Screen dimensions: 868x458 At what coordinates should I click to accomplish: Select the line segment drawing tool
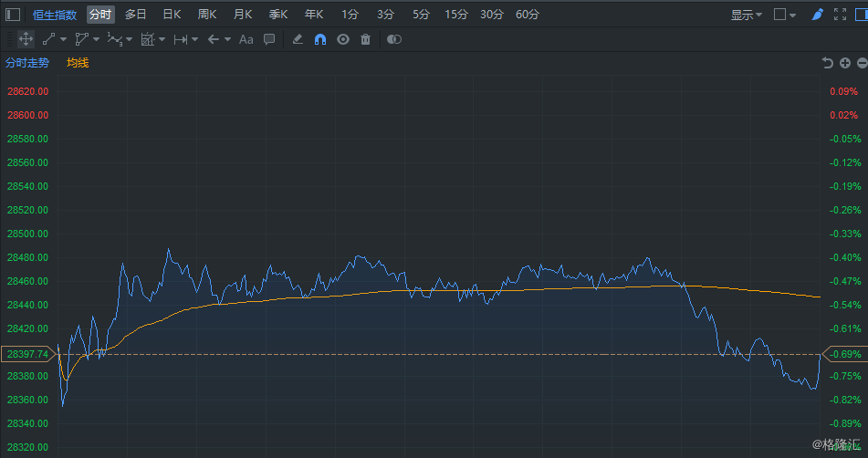pyautogui.click(x=48, y=39)
